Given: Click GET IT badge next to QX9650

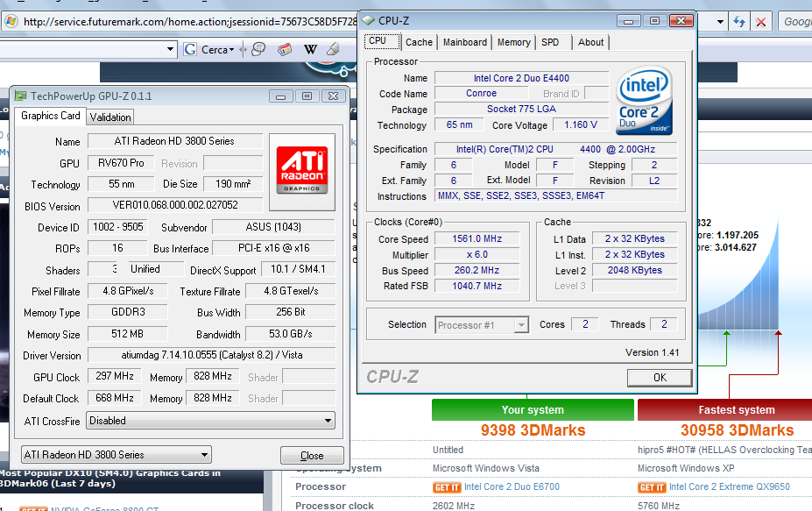Looking at the screenshot, I should coord(652,487).
